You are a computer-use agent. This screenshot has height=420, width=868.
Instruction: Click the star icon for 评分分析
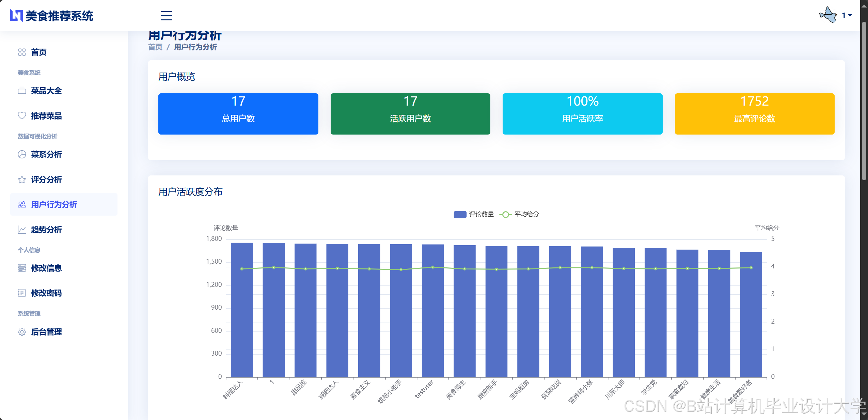(22, 180)
